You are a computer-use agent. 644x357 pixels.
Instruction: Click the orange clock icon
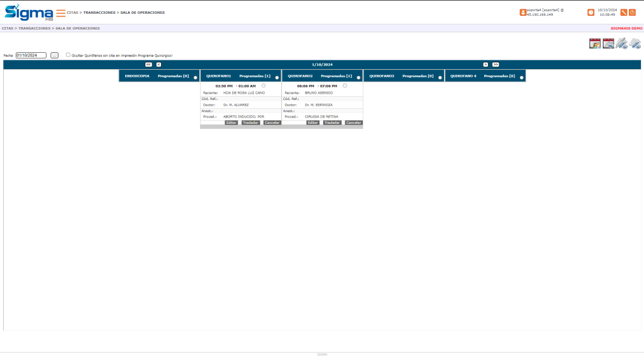click(591, 12)
